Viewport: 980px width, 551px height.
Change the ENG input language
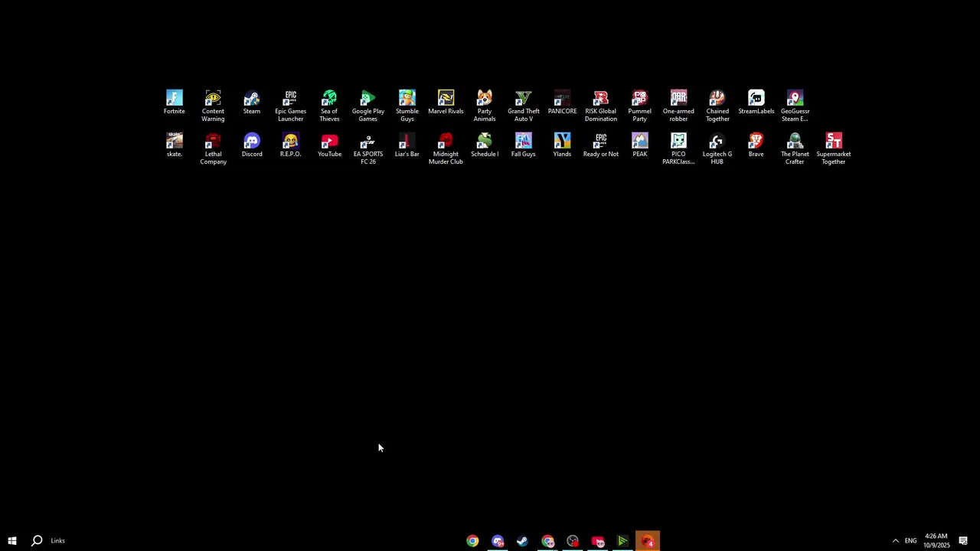pos(910,540)
